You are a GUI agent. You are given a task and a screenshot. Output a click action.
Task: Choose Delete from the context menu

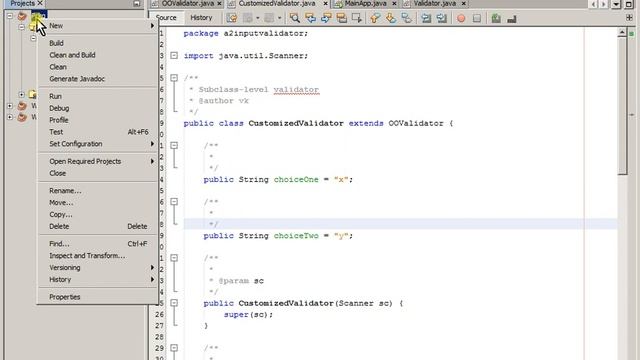click(98, 226)
